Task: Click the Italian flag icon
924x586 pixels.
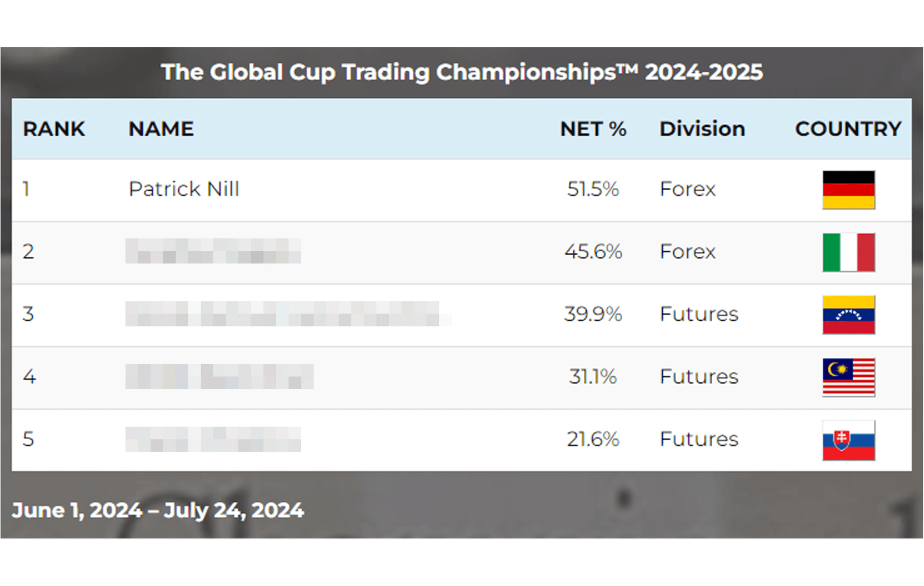Action: coord(848,252)
